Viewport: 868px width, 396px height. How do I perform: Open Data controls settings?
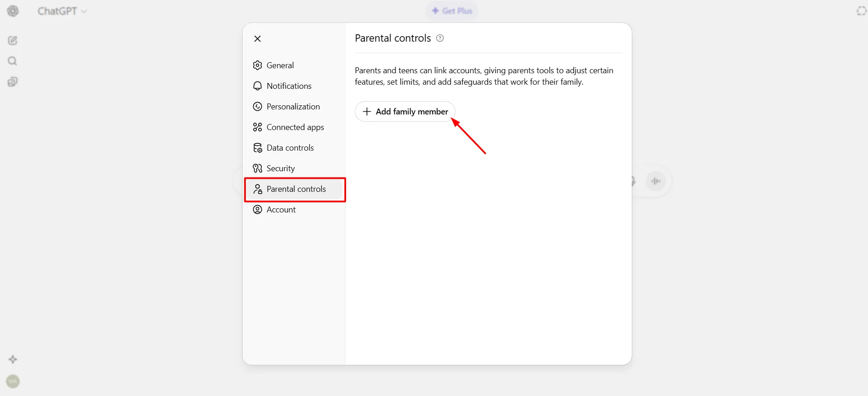[x=290, y=148]
